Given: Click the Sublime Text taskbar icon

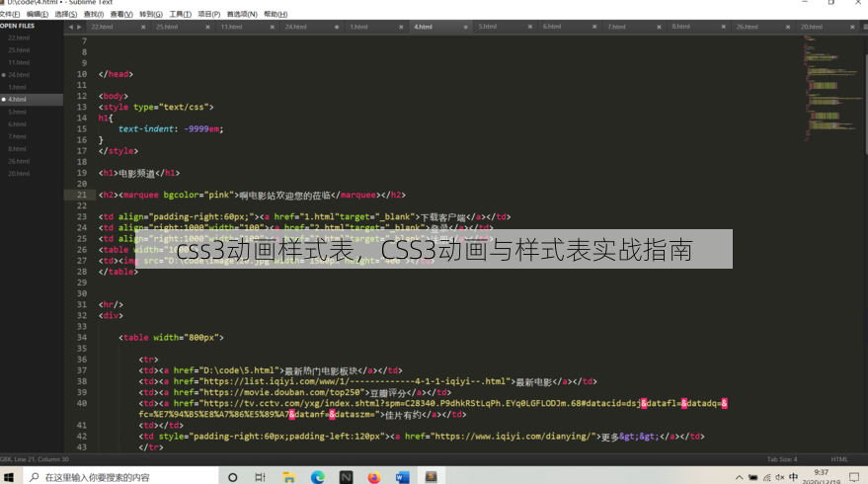Looking at the screenshot, I should (x=432, y=476).
